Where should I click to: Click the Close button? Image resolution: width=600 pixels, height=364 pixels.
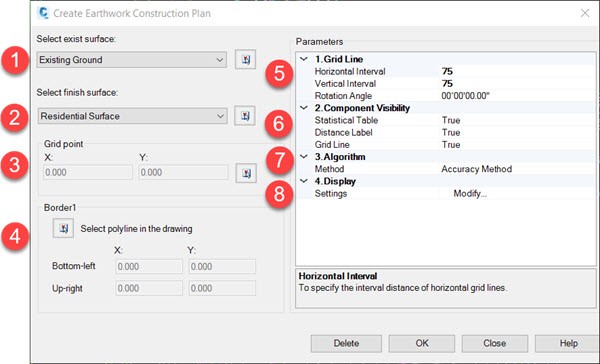pos(495,343)
